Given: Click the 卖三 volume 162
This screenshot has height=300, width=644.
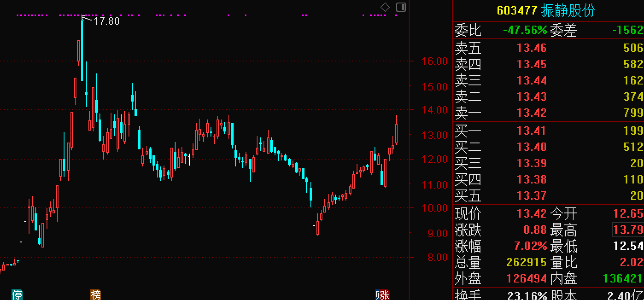Looking at the screenshot, I should click(633, 80).
